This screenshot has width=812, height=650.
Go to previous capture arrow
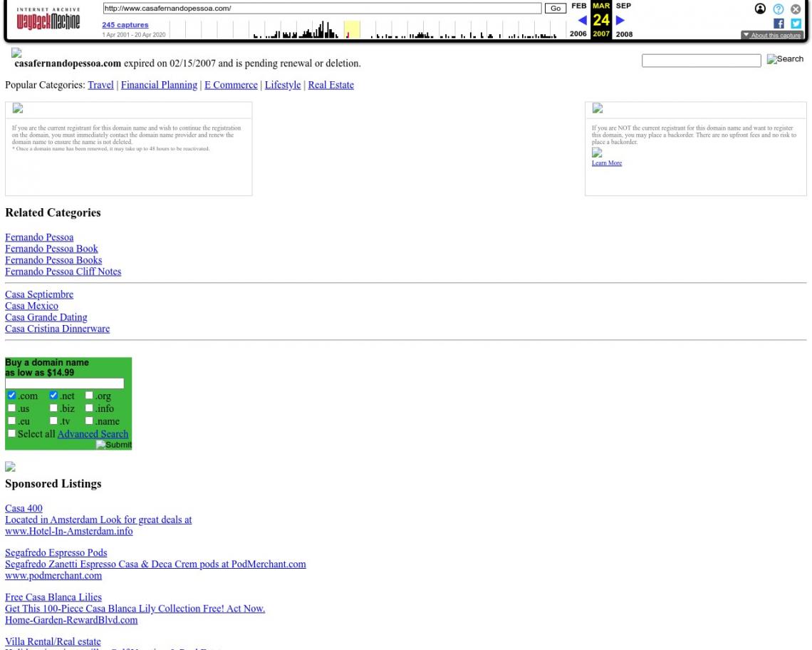[582, 20]
